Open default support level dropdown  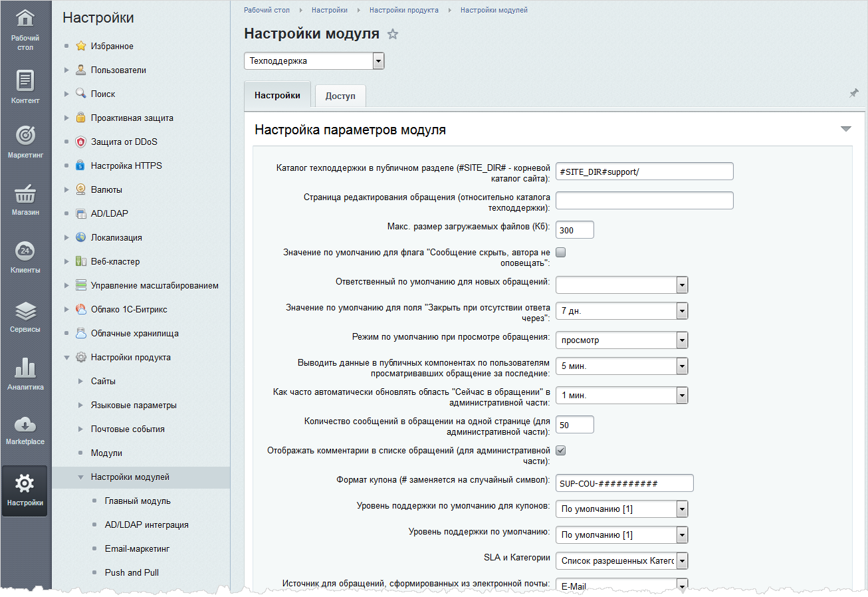coord(621,535)
